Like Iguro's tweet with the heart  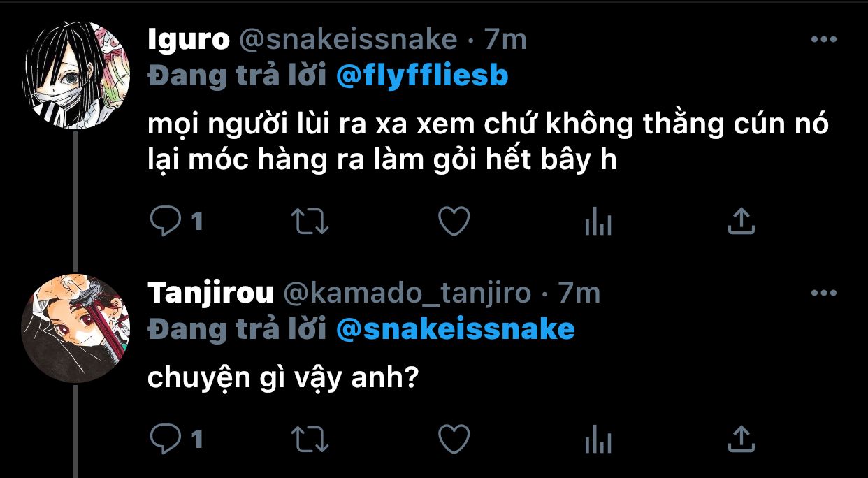click(x=454, y=222)
